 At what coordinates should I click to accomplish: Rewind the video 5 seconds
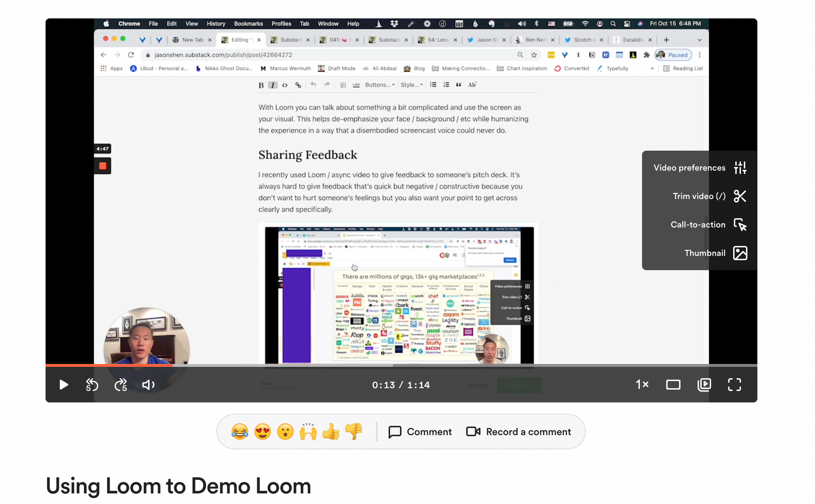[92, 385]
